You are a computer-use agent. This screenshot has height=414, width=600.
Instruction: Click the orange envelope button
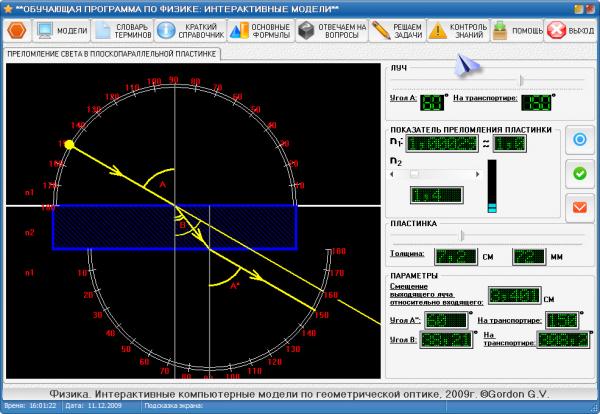coord(580,207)
